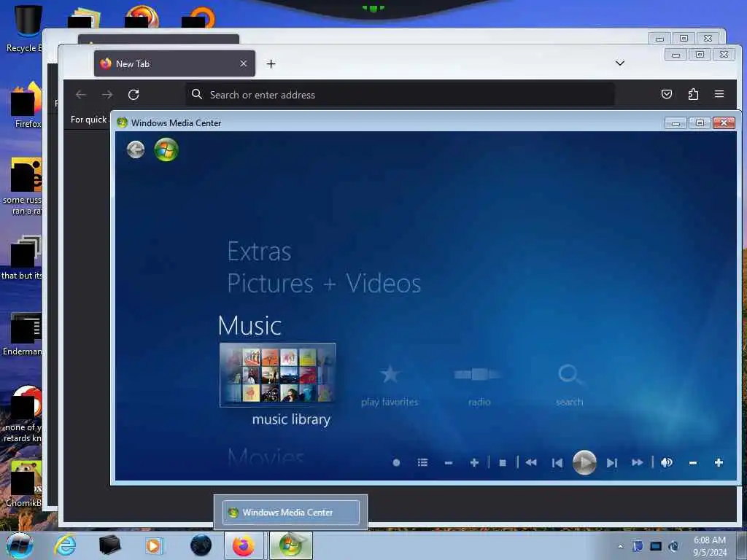
Task: Open search in Music menu
Action: coord(569,386)
